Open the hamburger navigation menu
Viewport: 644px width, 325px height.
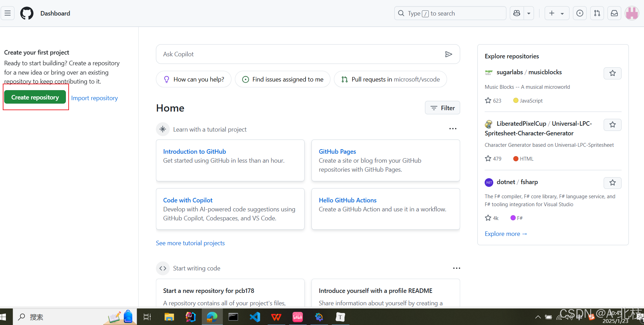pyautogui.click(x=8, y=13)
